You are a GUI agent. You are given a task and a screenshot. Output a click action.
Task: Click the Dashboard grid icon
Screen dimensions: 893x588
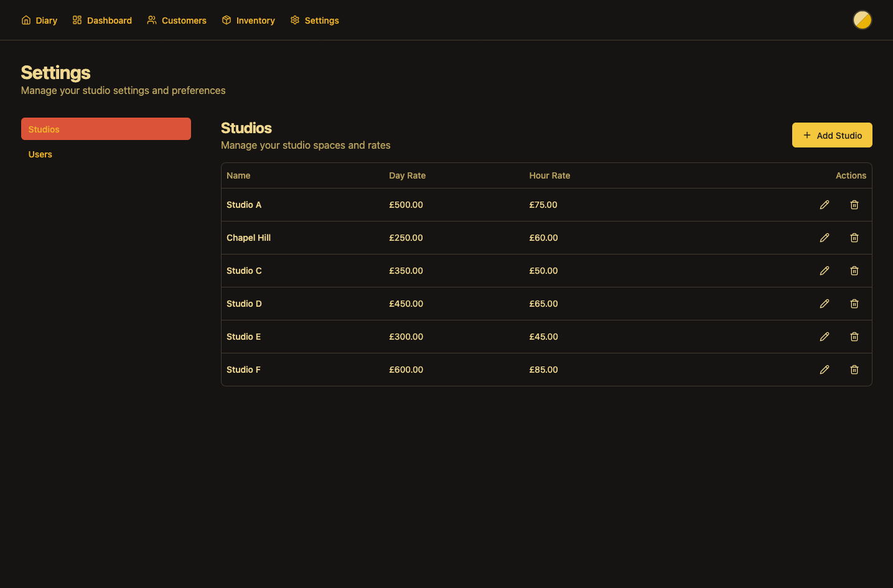(x=77, y=19)
